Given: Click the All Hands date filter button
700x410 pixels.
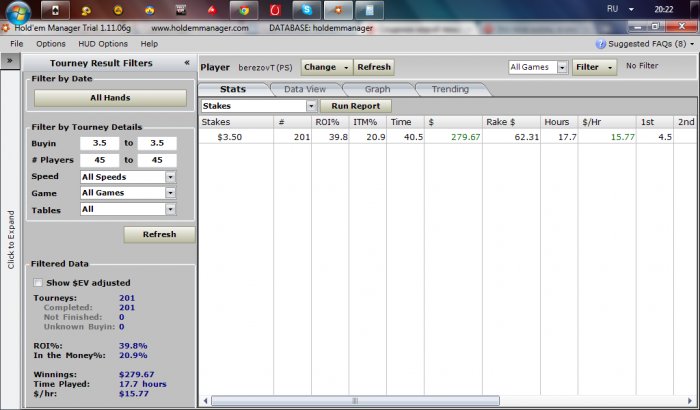Looking at the screenshot, I should point(110,98).
